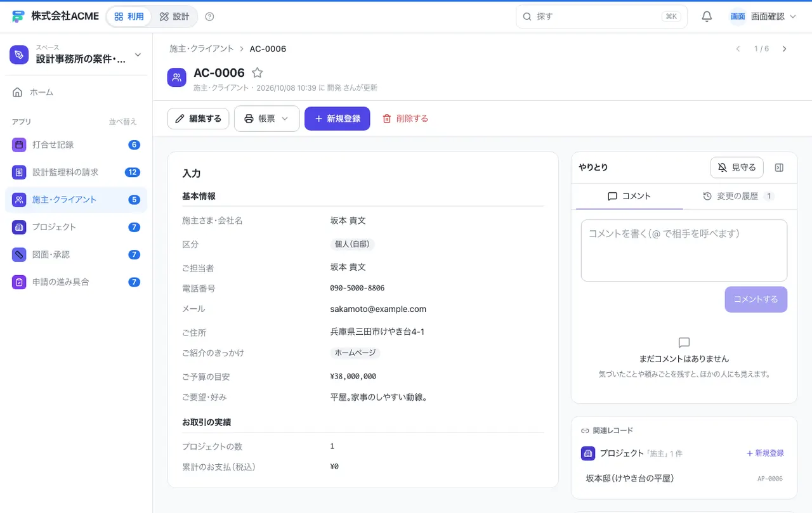This screenshot has width=812, height=513.
Task: Click the コメントする submit button
Action: tap(756, 299)
